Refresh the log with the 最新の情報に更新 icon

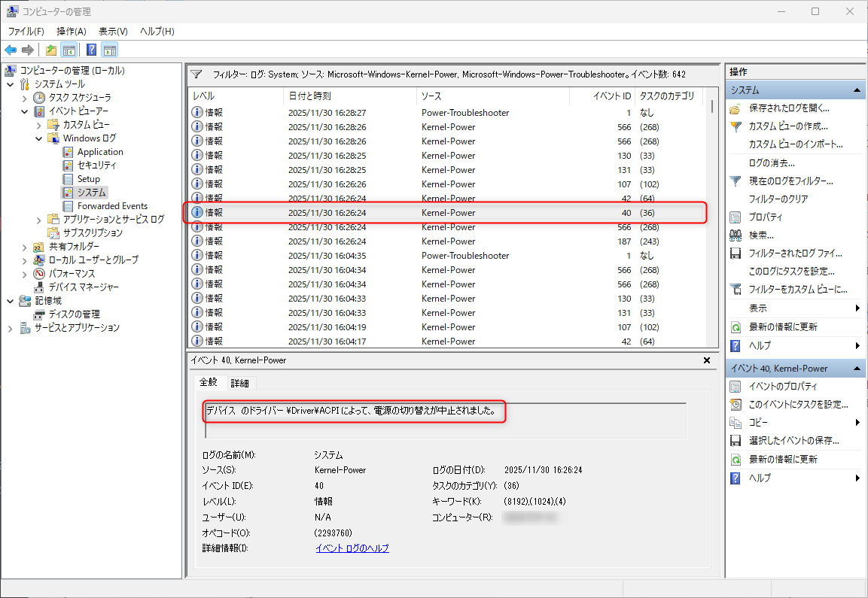735,328
